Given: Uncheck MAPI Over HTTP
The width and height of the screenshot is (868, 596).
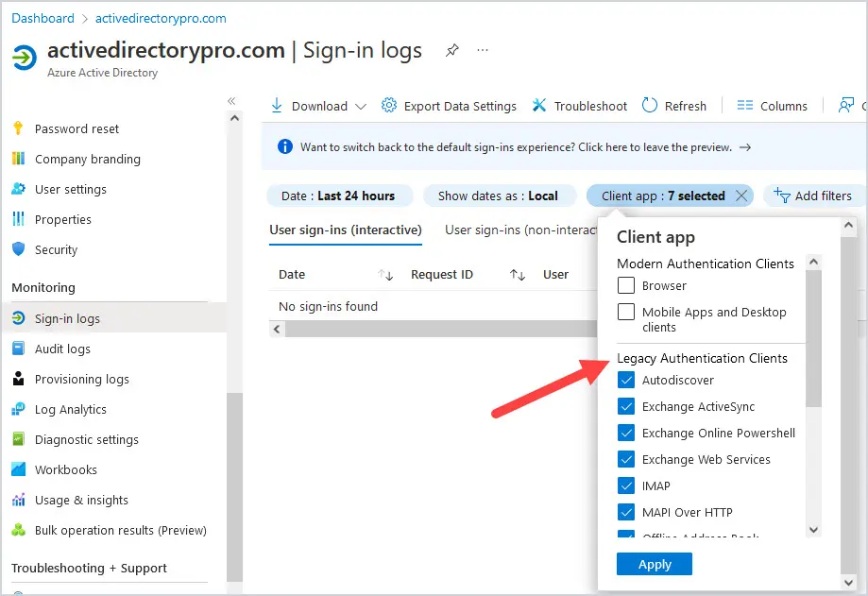Looking at the screenshot, I should click(x=626, y=513).
